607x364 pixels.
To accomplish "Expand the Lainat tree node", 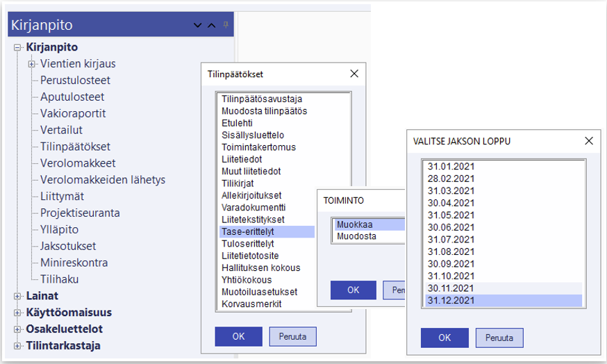I will click(17, 296).
